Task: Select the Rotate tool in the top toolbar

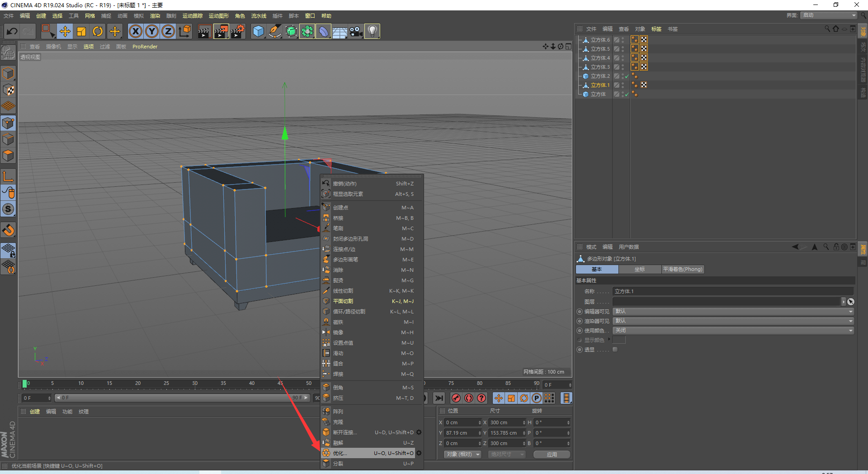Action: click(x=98, y=31)
